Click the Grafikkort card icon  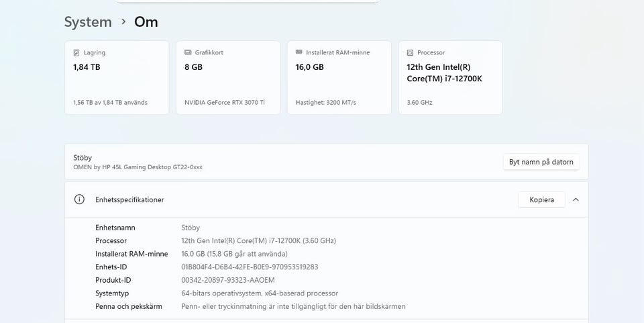pos(188,52)
